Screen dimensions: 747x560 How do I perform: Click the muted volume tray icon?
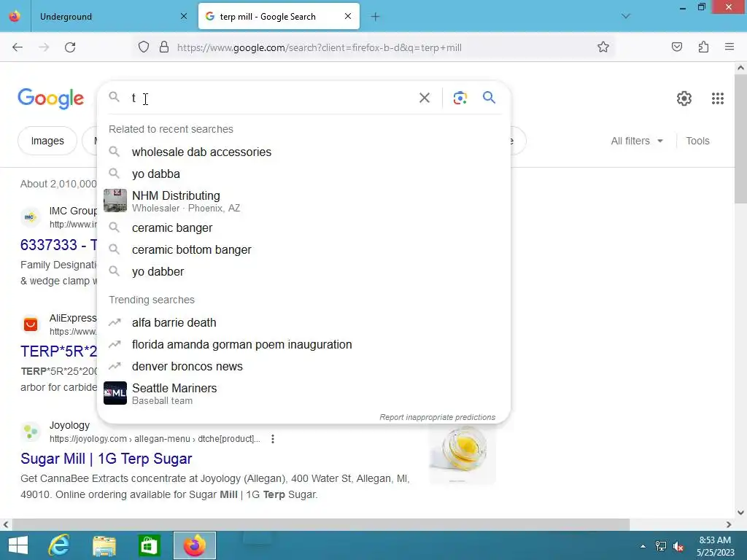click(x=678, y=546)
